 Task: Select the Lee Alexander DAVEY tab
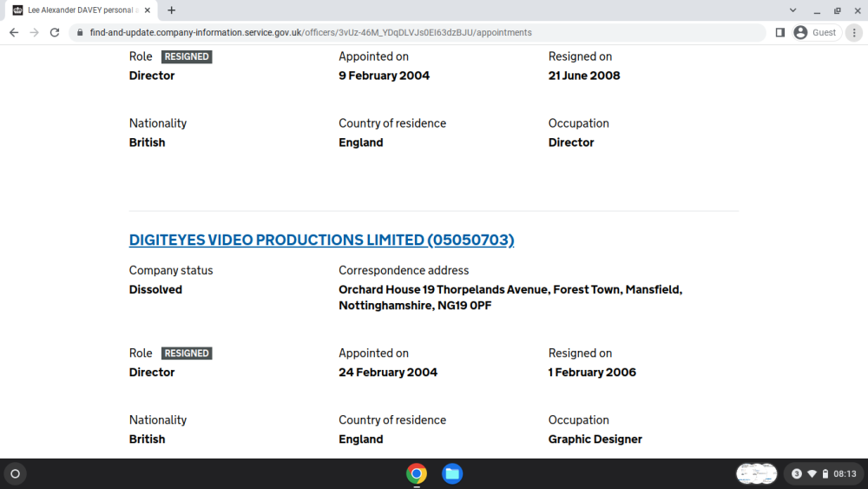tap(82, 10)
